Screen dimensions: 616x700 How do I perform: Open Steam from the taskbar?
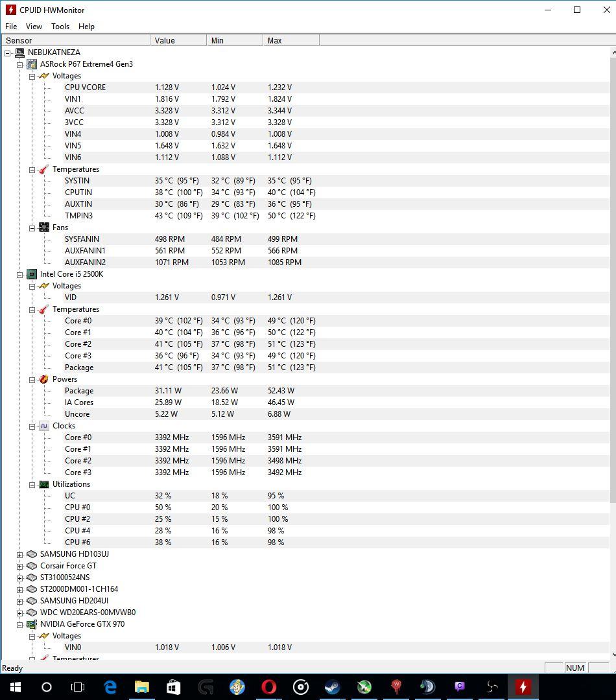(333, 687)
